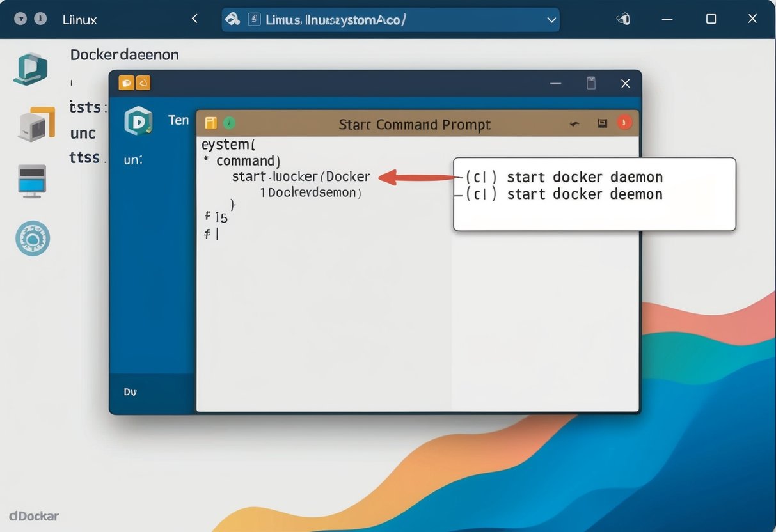Select the Ten tab label in the window
This screenshot has width=776, height=532.
(x=178, y=120)
